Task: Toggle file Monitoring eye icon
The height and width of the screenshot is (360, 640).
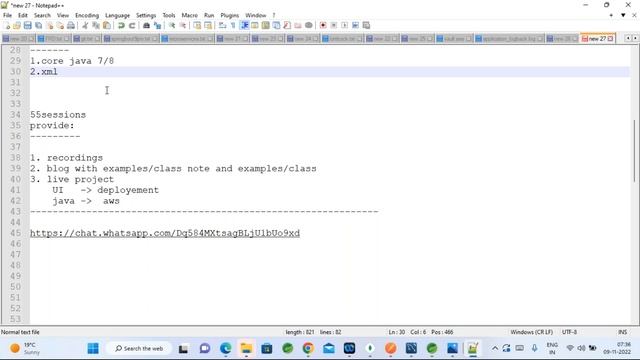Action: tap(309, 26)
